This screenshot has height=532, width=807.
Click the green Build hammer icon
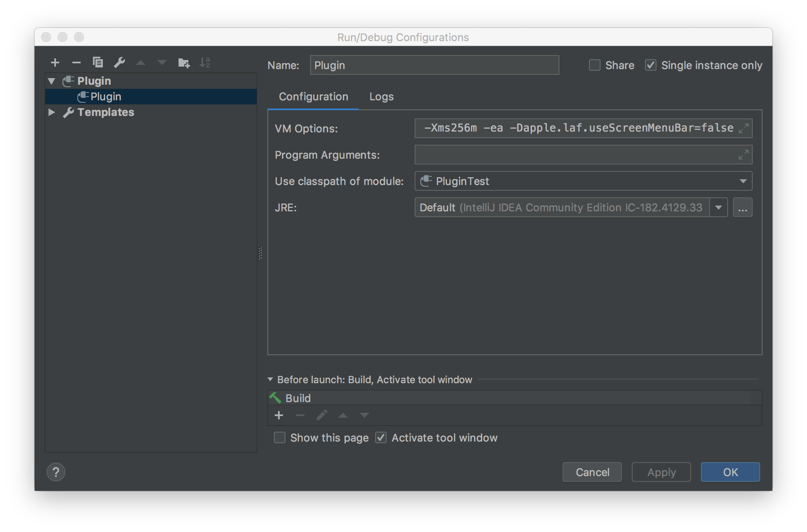click(275, 398)
